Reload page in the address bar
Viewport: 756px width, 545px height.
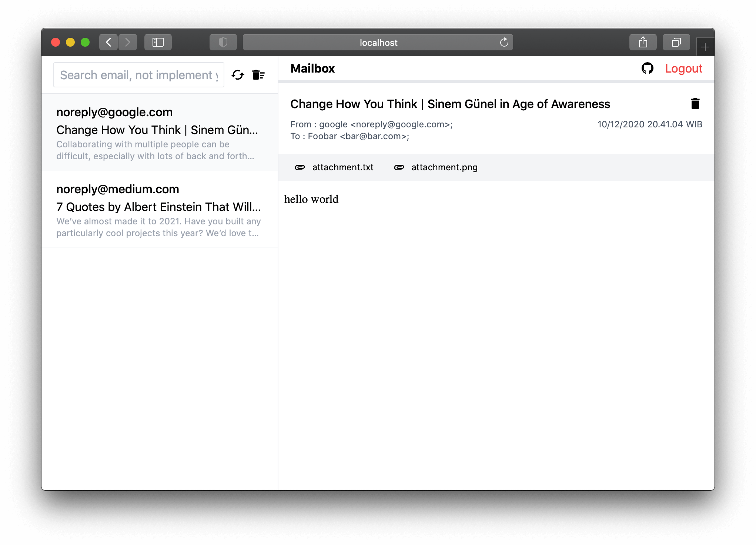click(x=504, y=42)
